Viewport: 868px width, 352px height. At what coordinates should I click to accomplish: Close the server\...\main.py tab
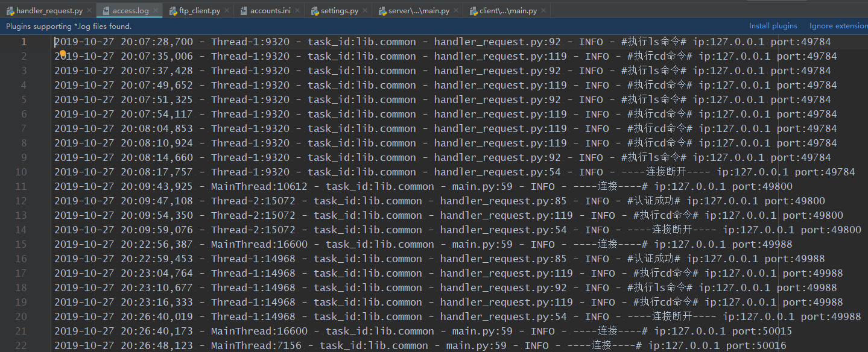click(456, 11)
